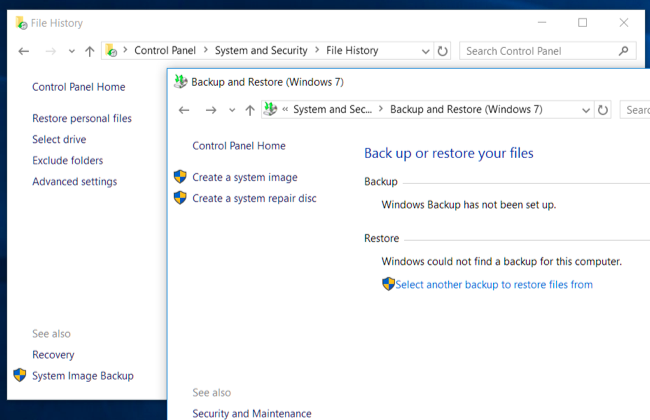
Task: Click forward arrow in File History window
Action: point(51,51)
